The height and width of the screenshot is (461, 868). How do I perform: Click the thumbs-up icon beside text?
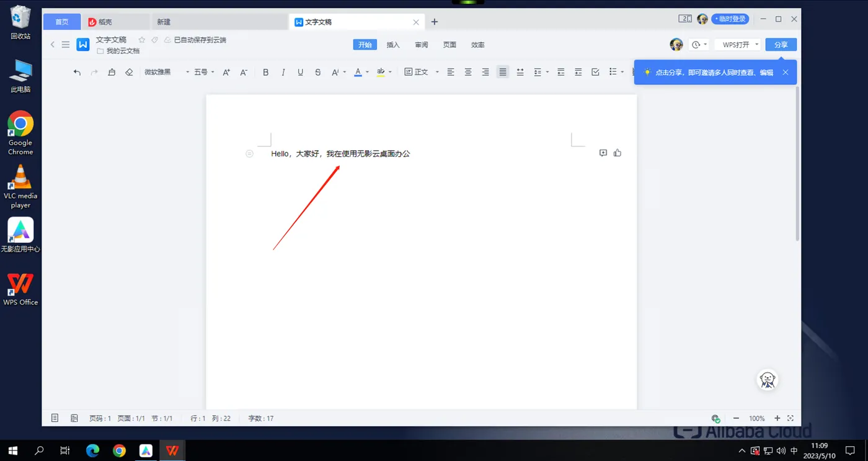pos(618,153)
